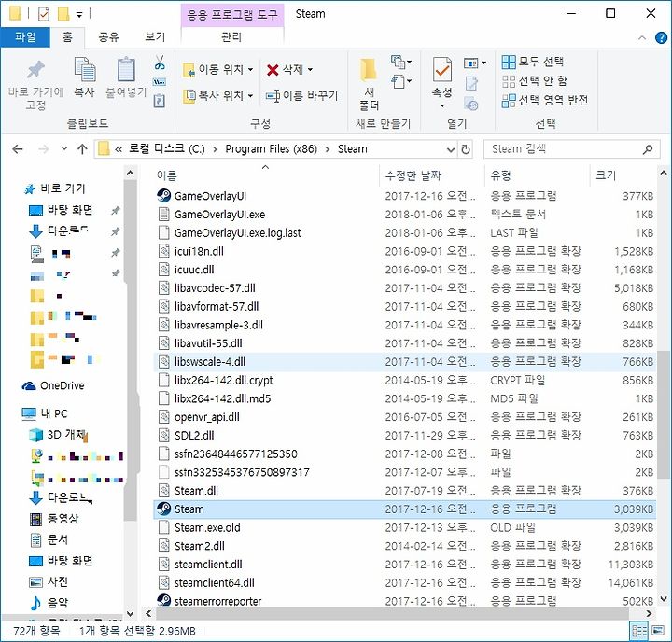Select the openvr_api.dll file
The width and height of the screenshot is (672, 642).
pyautogui.click(x=404, y=417)
